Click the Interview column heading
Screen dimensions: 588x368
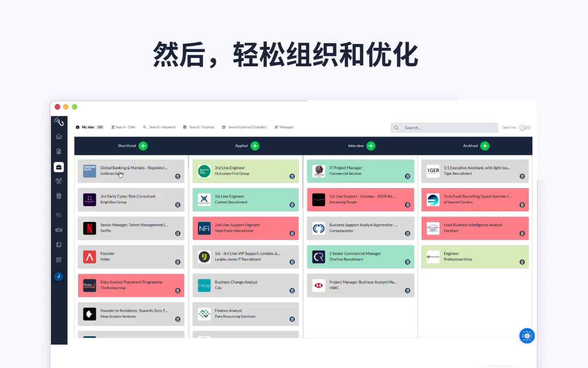pos(356,146)
